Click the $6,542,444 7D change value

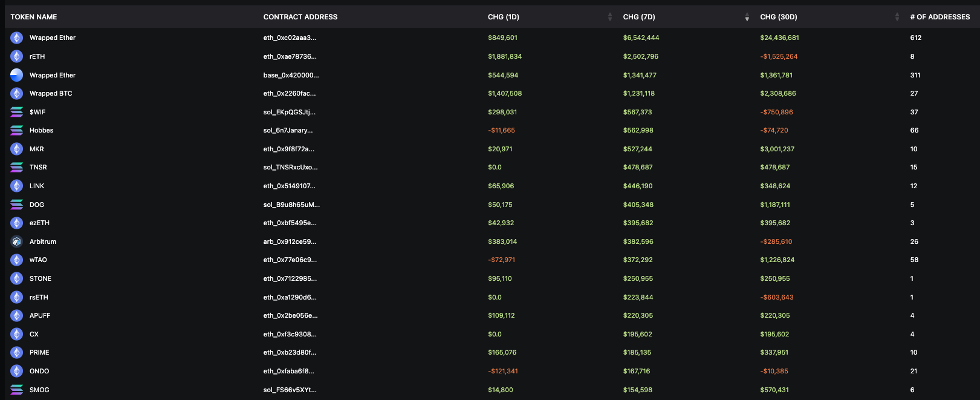point(641,38)
